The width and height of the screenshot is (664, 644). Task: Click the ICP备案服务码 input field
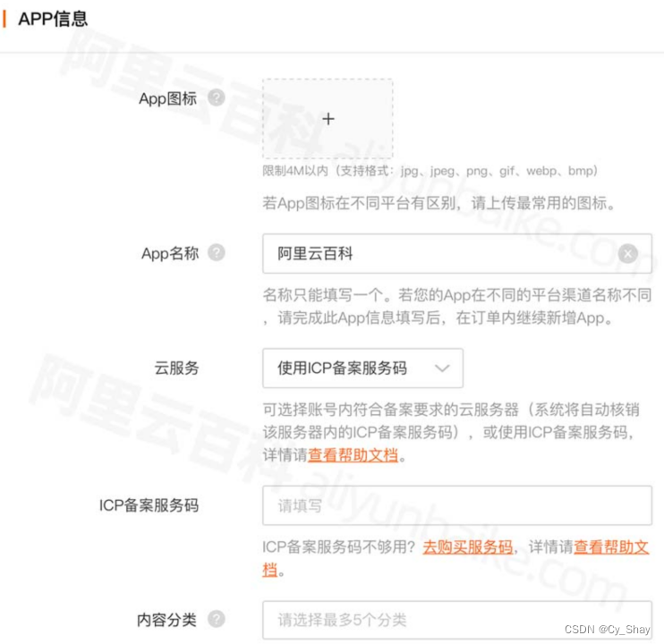(457, 505)
